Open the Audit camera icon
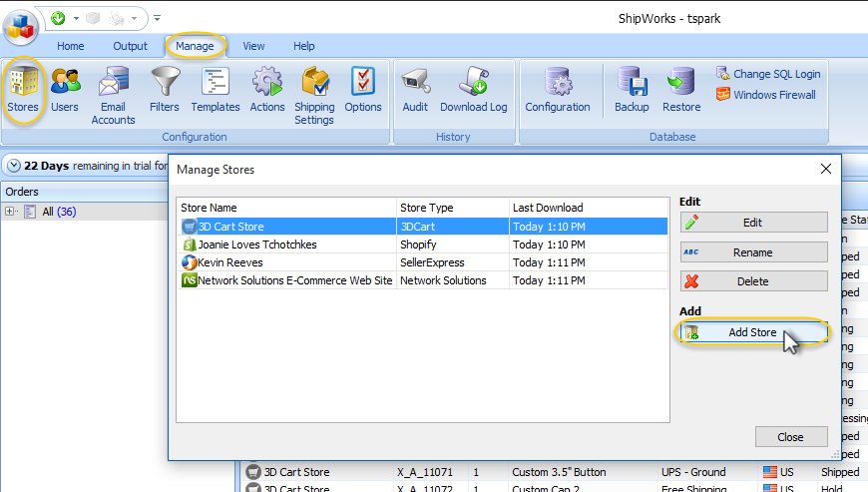This screenshot has width=868, height=492. (x=415, y=90)
